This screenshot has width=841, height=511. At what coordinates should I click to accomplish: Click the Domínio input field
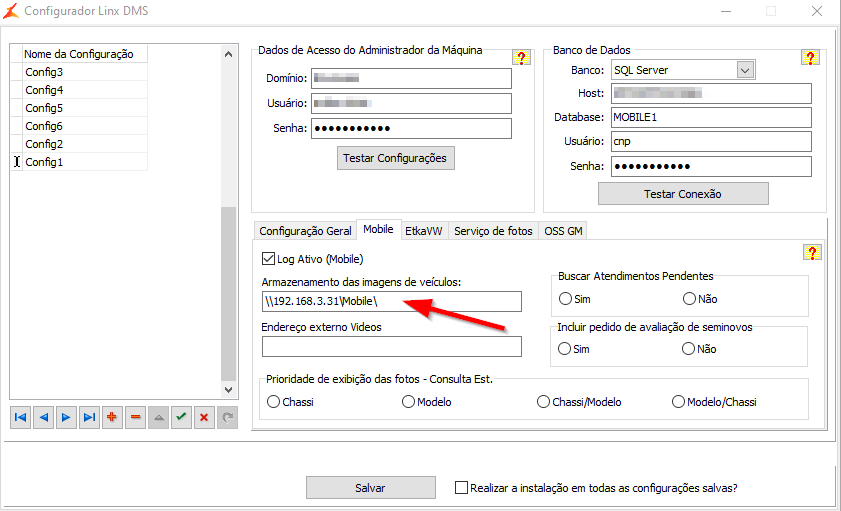coord(411,78)
